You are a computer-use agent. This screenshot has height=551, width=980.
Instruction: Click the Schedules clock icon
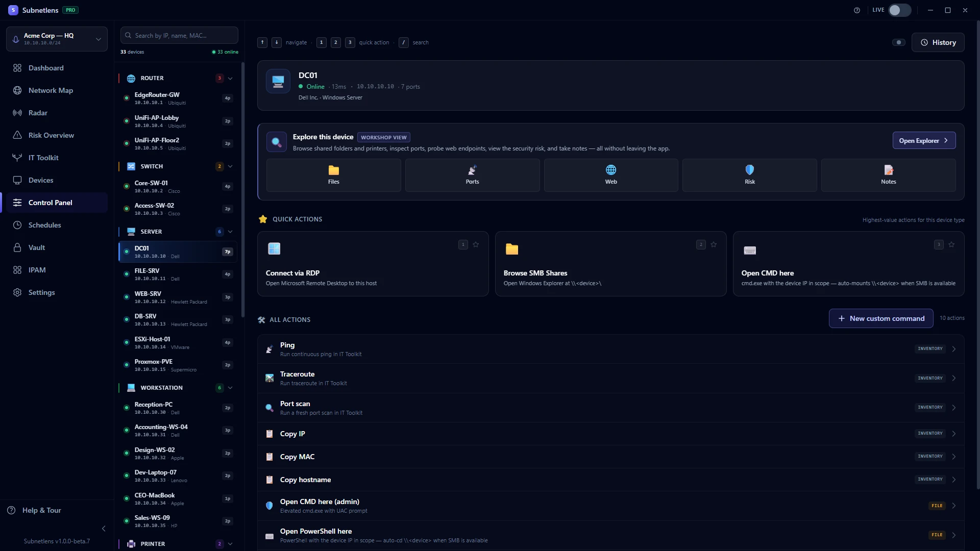tap(17, 225)
